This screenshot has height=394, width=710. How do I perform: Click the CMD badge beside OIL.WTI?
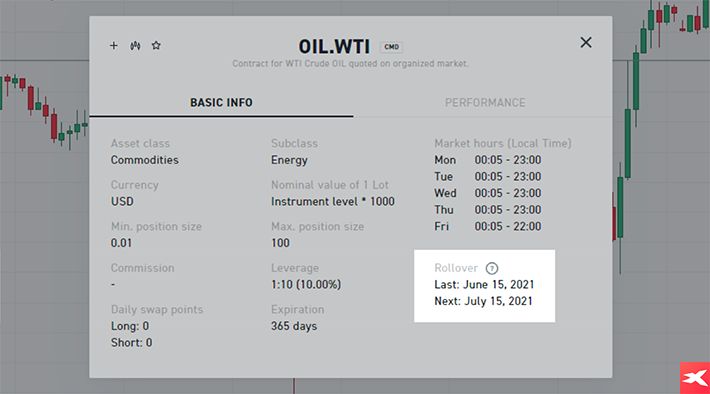(392, 47)
